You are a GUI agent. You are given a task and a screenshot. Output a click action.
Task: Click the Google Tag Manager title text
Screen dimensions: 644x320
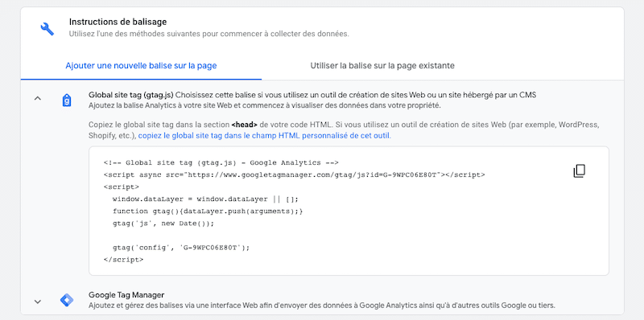[126, 294]
